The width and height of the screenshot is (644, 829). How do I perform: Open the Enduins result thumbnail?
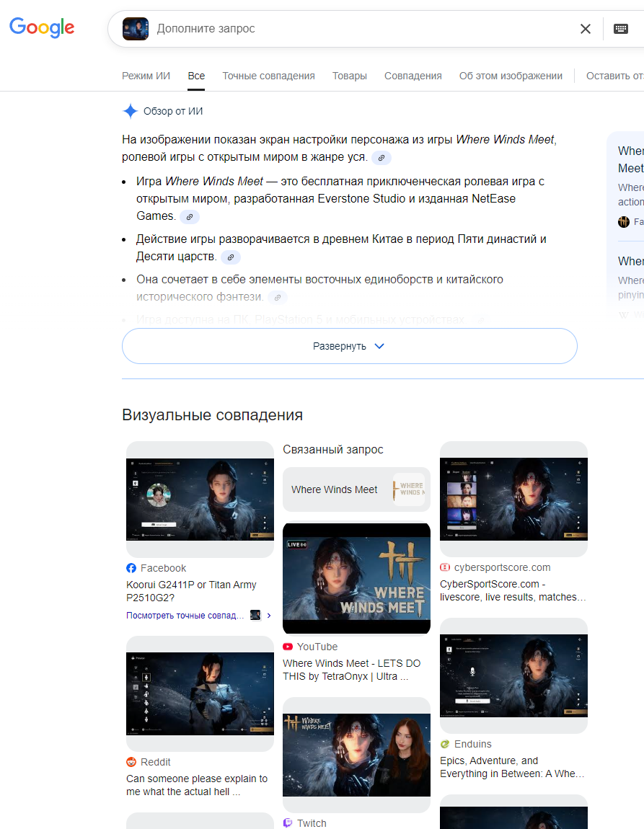click(x=513, y=675)
